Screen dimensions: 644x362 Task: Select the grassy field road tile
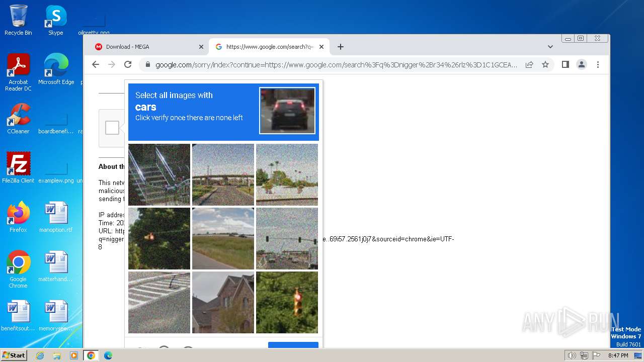(223, 238)
